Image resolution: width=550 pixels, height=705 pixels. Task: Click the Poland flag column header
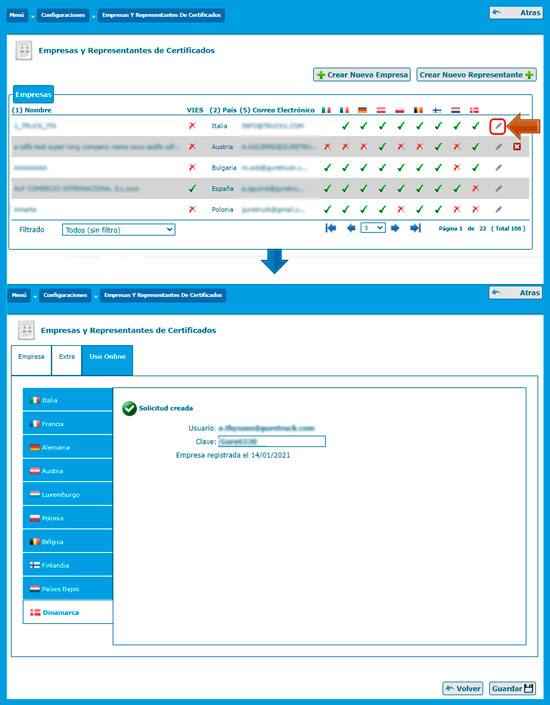pyautogui.click(x=400, y=110)
